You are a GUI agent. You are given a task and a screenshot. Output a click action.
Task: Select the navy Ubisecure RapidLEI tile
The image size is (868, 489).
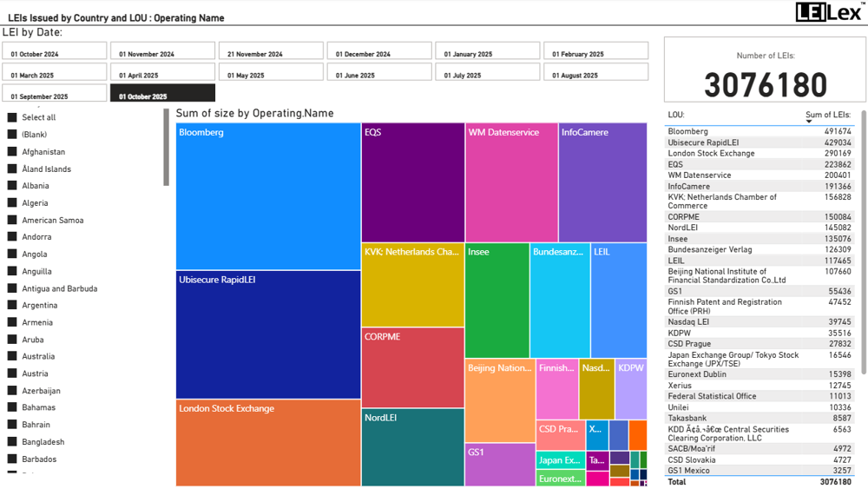point(268,334)
